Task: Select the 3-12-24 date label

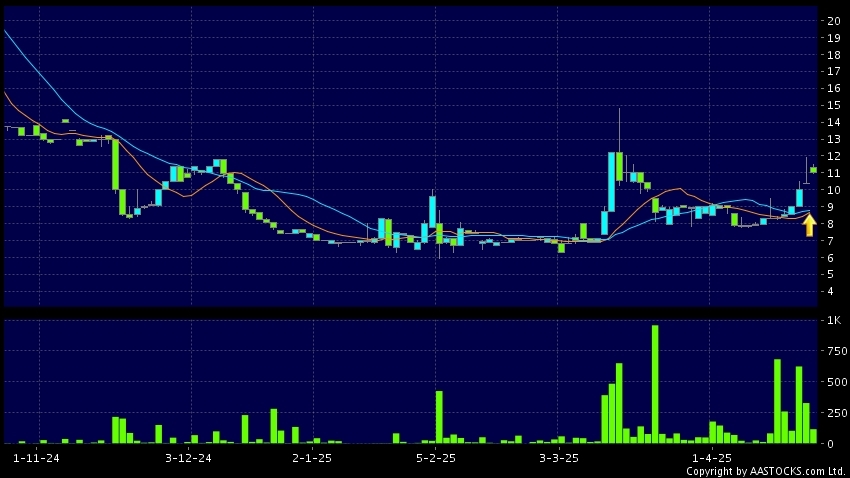Action: click(188, 458)
